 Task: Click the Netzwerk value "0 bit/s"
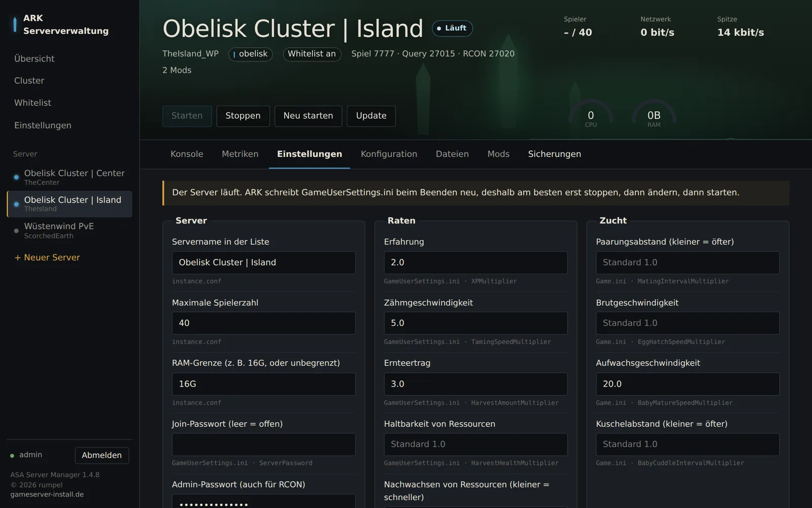point(657,33)
